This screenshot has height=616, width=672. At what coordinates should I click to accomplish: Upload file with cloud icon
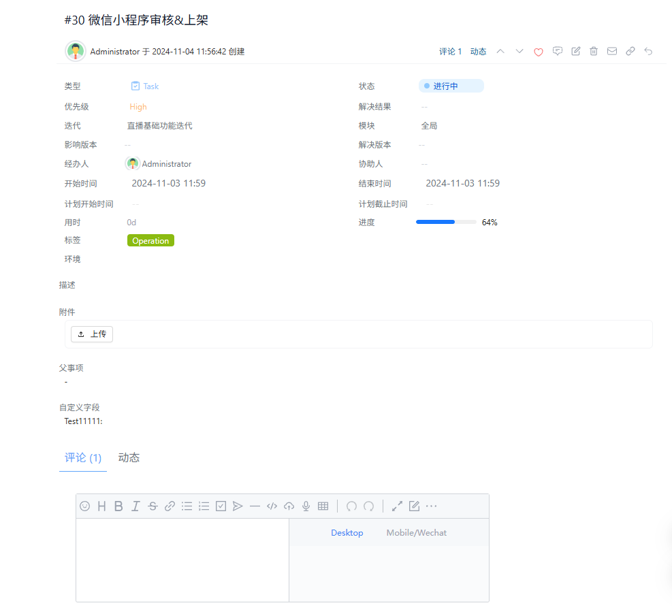click(x=289, y=506)
